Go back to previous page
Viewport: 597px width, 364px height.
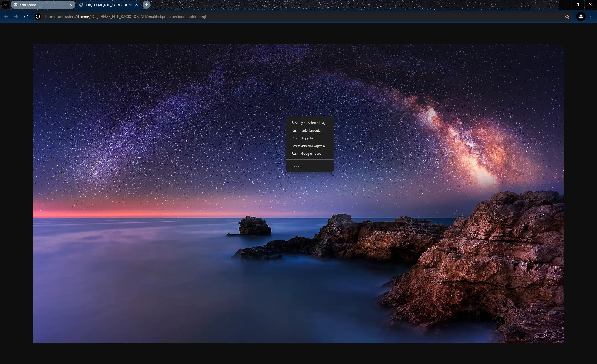click(6, 17)
